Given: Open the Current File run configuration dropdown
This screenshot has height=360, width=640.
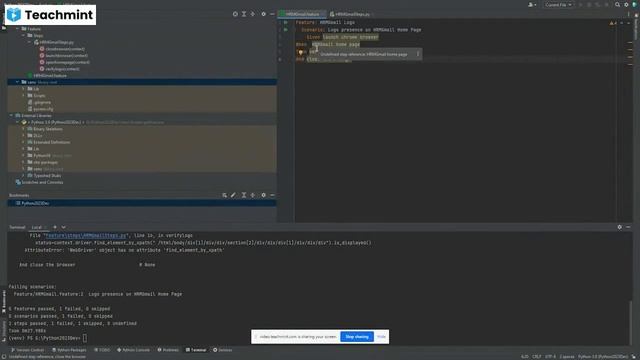Looking at the screenshot, I should 558,4.
